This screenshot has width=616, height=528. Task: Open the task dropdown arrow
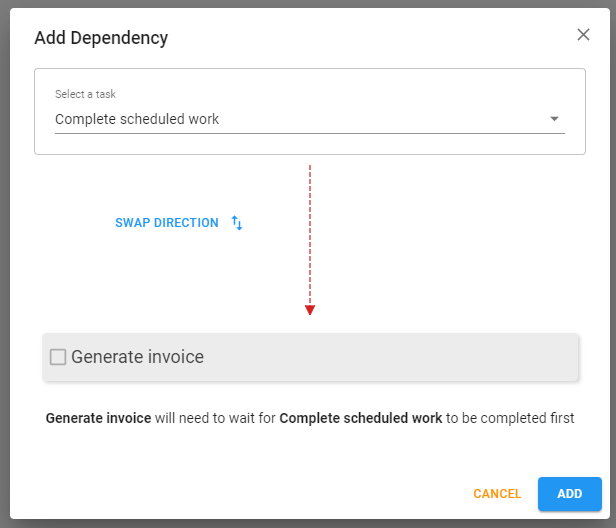point(555,120)
